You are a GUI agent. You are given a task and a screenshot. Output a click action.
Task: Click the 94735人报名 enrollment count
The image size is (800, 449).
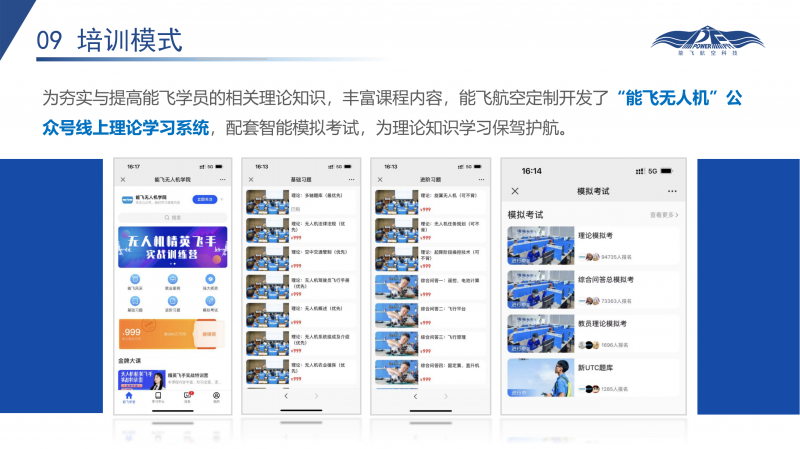click(x=616, y=257)
